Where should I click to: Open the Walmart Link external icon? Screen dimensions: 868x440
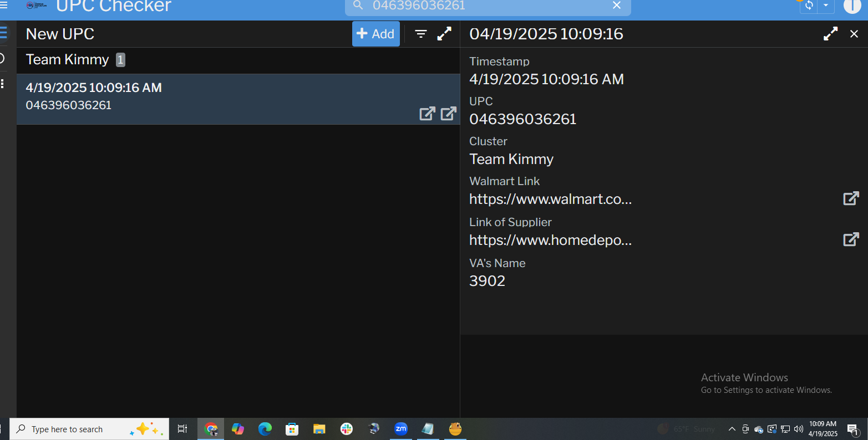(x=851, y=198)
